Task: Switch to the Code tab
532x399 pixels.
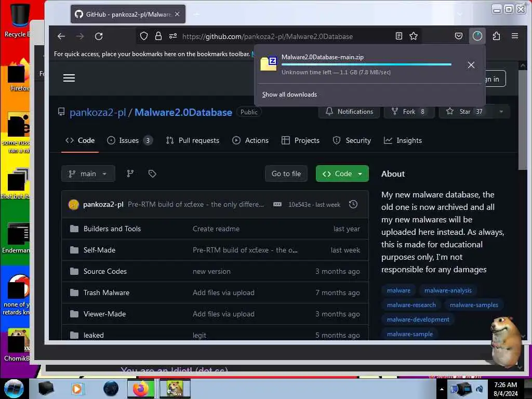Action: pos(80,140)
